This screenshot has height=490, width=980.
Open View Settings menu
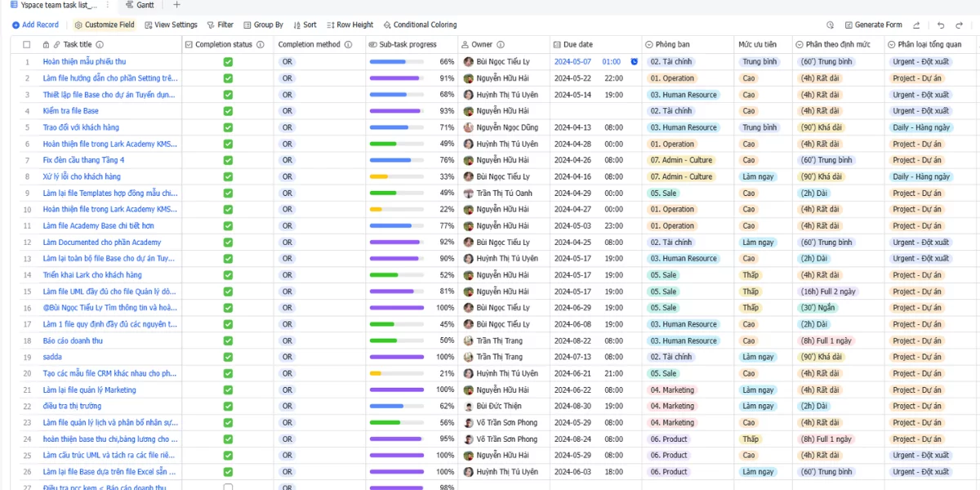point(171,25)
